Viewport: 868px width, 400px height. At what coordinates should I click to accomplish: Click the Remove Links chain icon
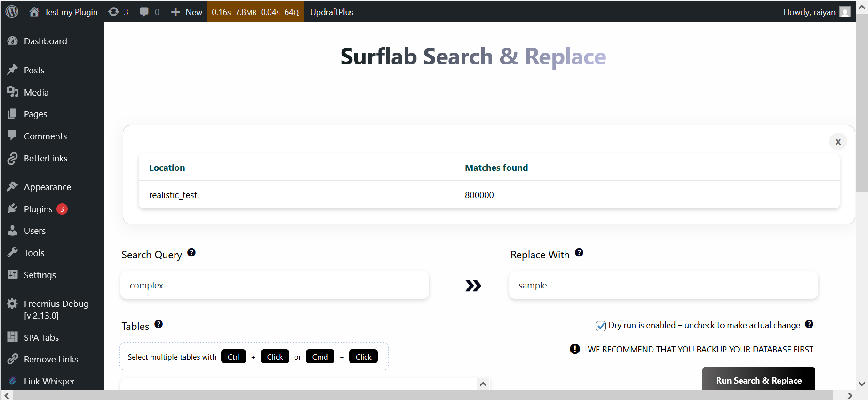coord(13,359)
